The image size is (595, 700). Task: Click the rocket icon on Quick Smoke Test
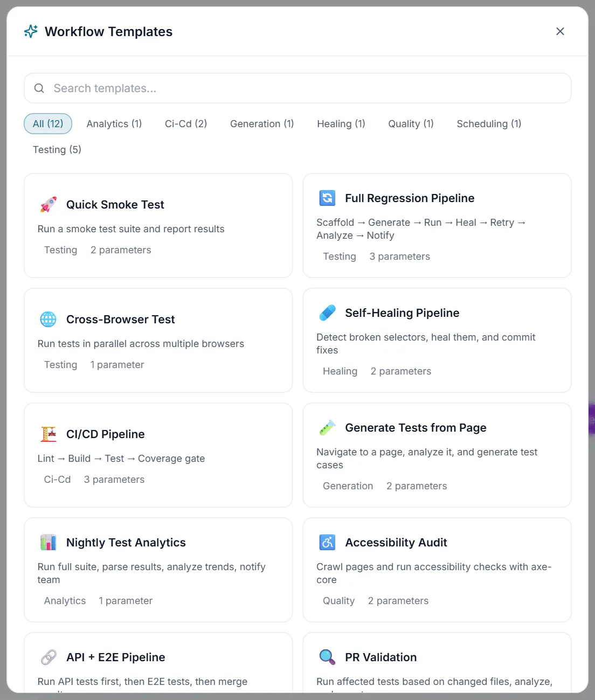pos(49,205)
